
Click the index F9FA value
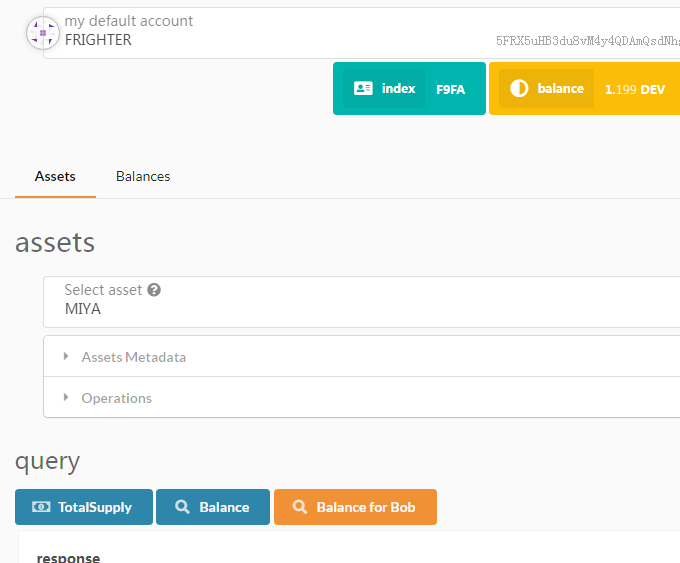click(451, 89)
